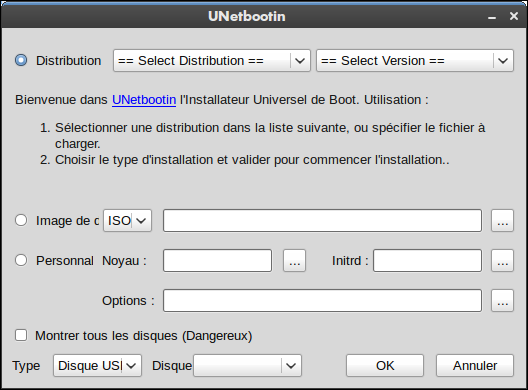Click the Options input field
Viewport: 528px width, 390px height.
[322, 300]
